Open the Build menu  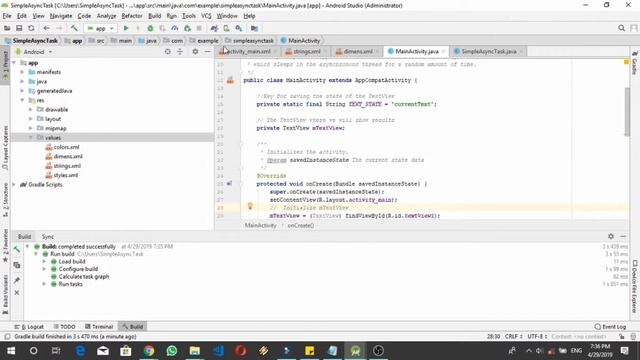tap(154, 16)
